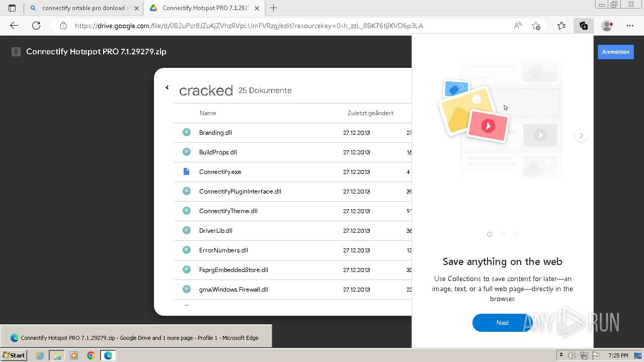Select second Collections intro page dot
This screenshot has height=362, width=644.
click(x=503, y=234)
